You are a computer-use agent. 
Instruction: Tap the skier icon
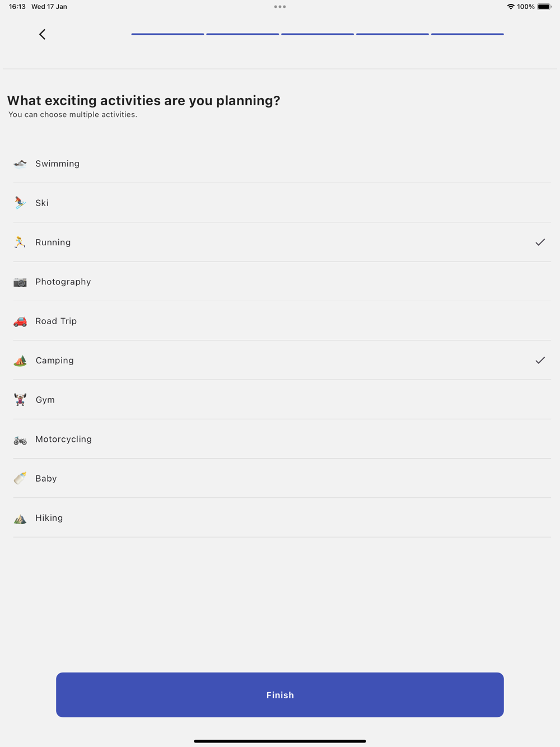20,203
